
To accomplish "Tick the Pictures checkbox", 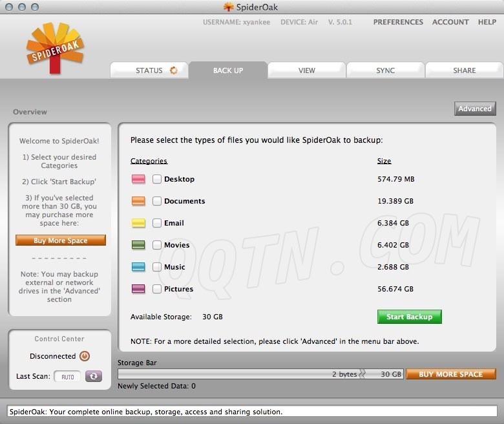I will pyautogui.click(x=157, y=289).
